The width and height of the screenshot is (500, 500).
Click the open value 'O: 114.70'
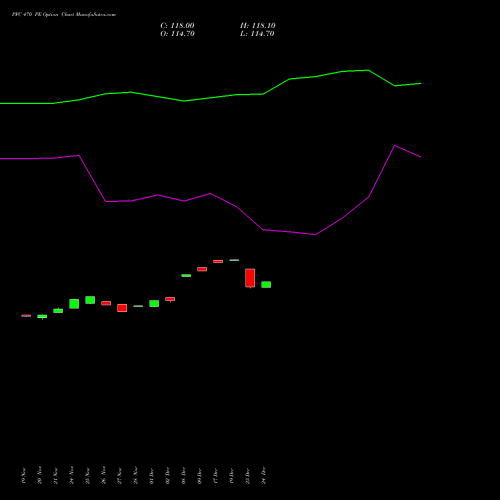tap(177, 34)
